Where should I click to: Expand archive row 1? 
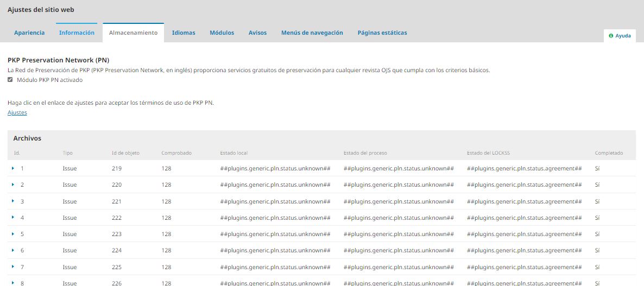pos(13,168)
